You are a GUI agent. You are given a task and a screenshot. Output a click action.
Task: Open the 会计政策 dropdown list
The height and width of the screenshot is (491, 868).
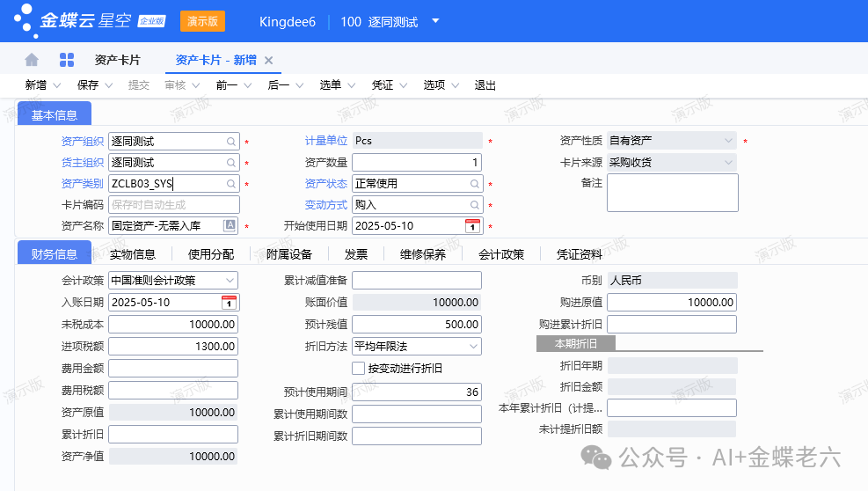click(230, 281)
